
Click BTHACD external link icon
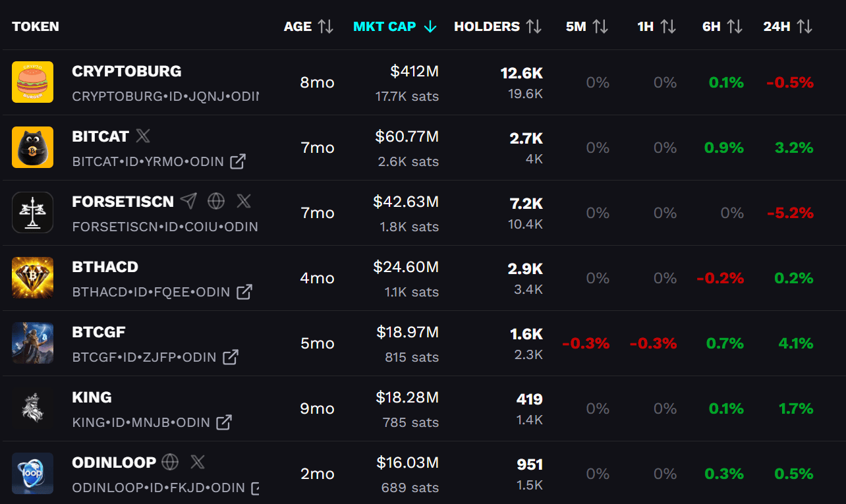pyautogui.click(x=244, y=291)
